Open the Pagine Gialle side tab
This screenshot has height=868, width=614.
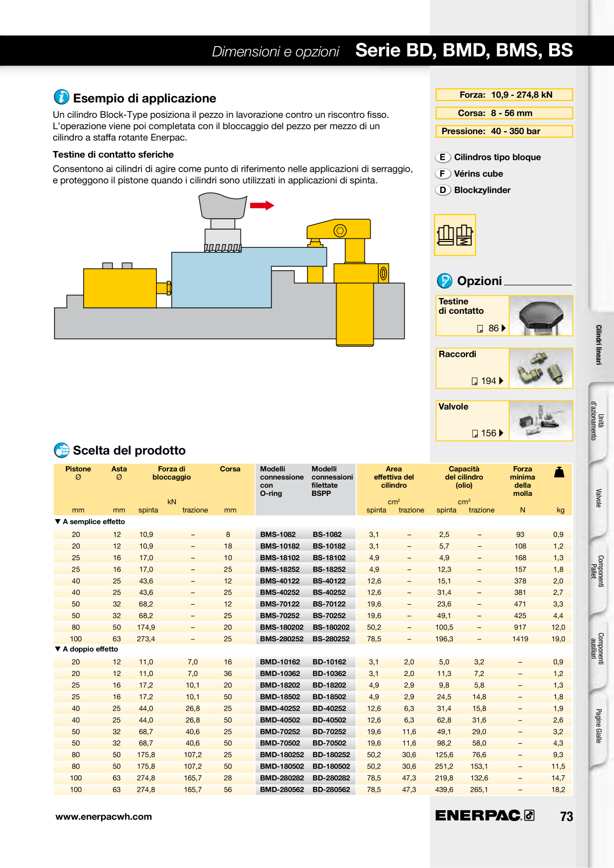click(598, 726)
